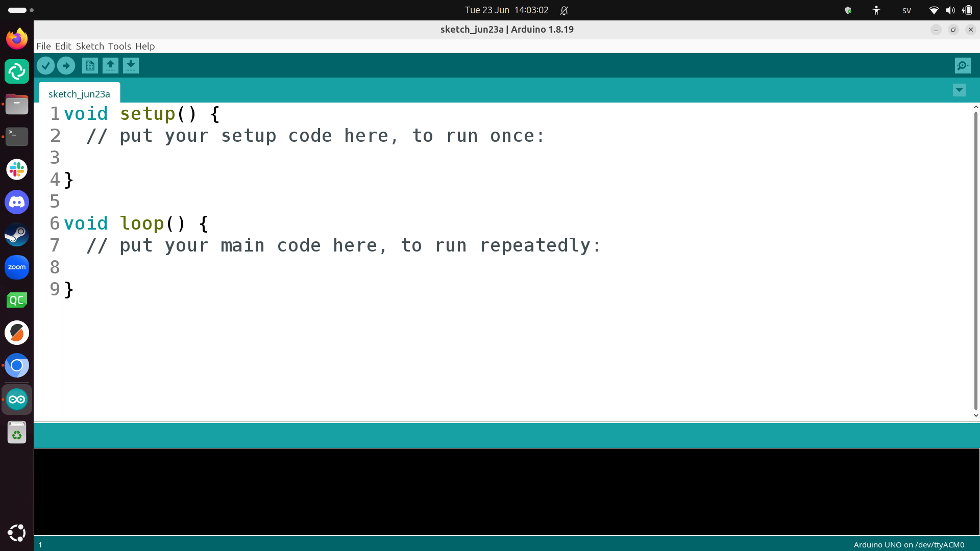980x551 pixels.
Task: Show applications with Ubuntu logo button
Action: (17, 533)
